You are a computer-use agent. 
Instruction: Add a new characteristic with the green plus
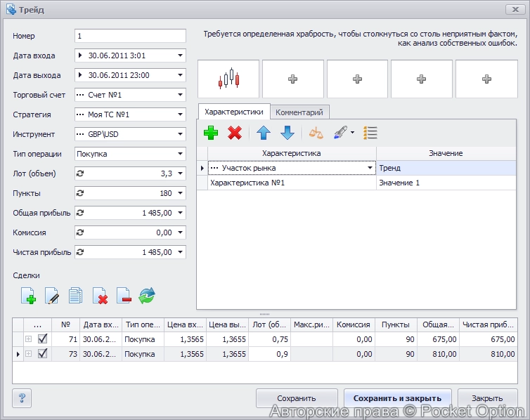point(211,132)
